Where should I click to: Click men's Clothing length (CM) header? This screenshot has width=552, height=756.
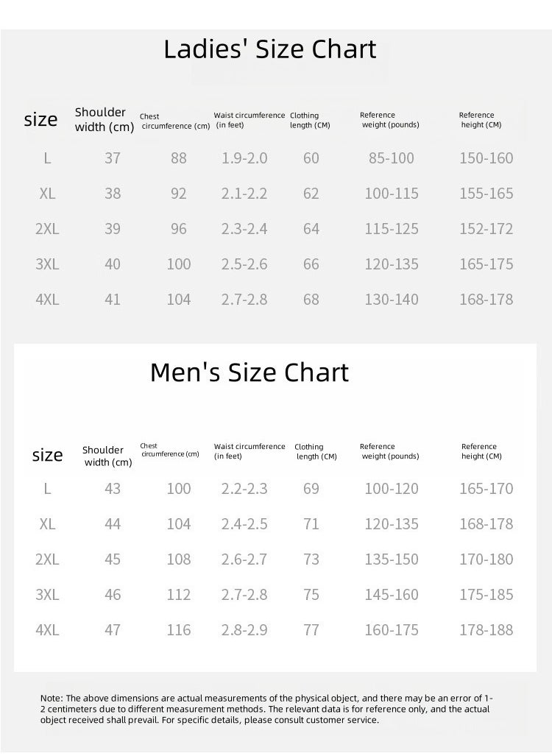[315, 452]
